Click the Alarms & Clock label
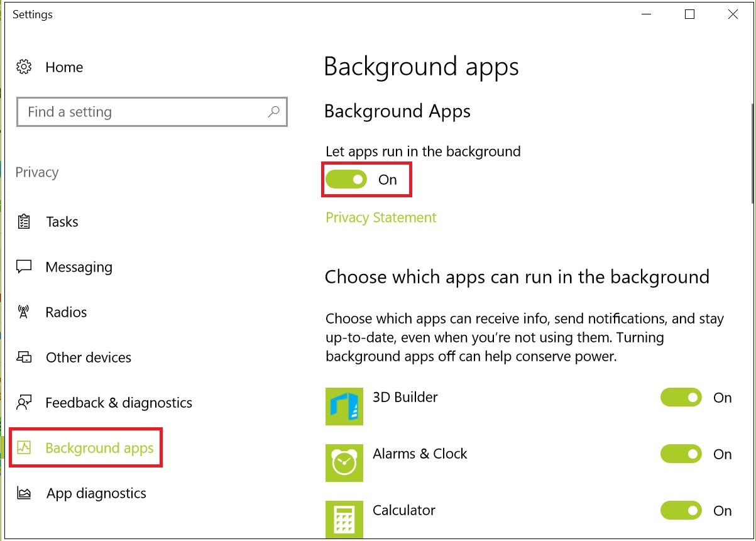 pyautogui.click(x=420, y=454)
